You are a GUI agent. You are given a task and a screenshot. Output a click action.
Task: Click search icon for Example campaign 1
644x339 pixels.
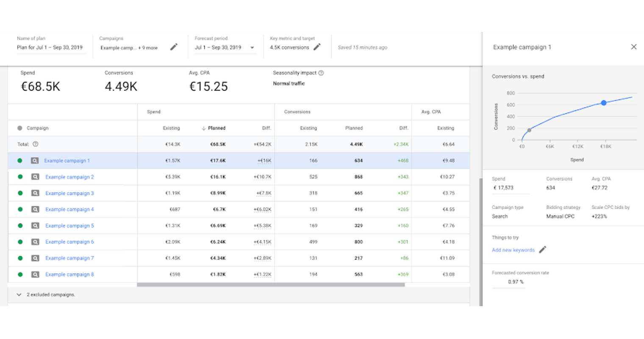35,161
